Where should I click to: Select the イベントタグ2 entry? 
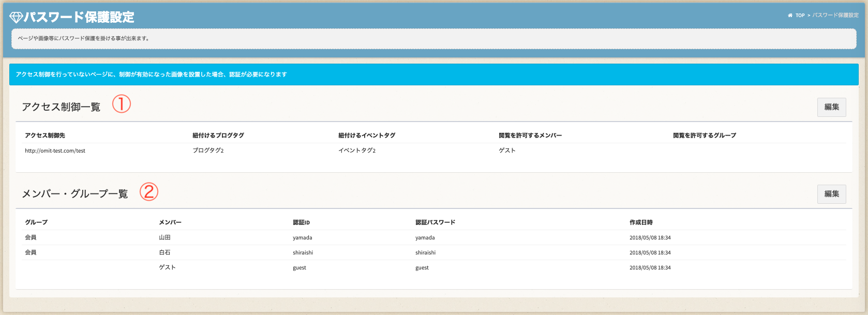pyautogui.click(x=357, y=151)
